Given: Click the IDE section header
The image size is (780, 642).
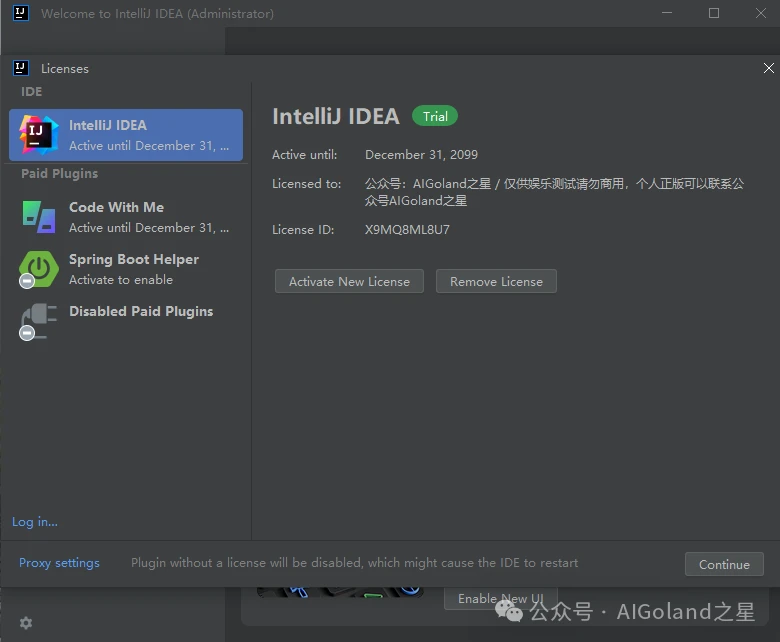Looking at the screenshot, I should point(31,92).
